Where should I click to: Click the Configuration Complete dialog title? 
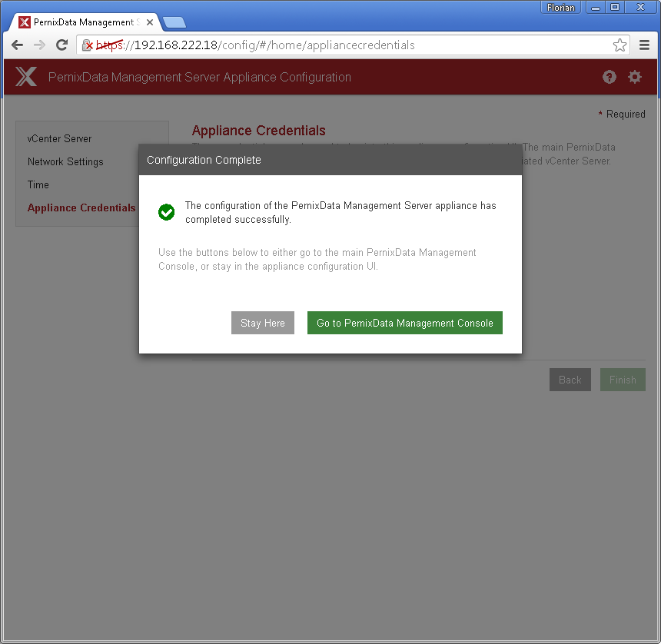(204, 160)
